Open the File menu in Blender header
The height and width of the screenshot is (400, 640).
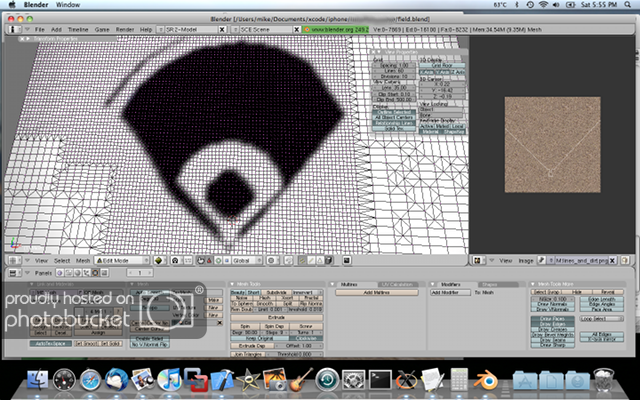pos(40,29)
